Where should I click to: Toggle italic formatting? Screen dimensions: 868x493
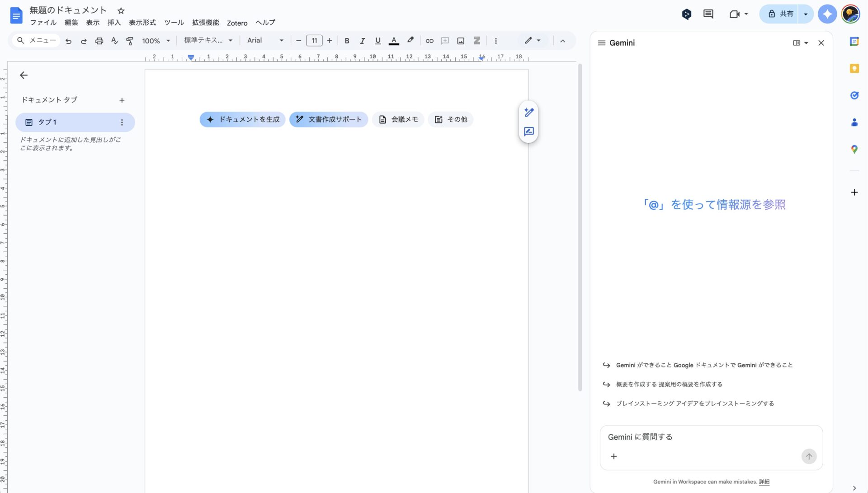coord(362,41)
